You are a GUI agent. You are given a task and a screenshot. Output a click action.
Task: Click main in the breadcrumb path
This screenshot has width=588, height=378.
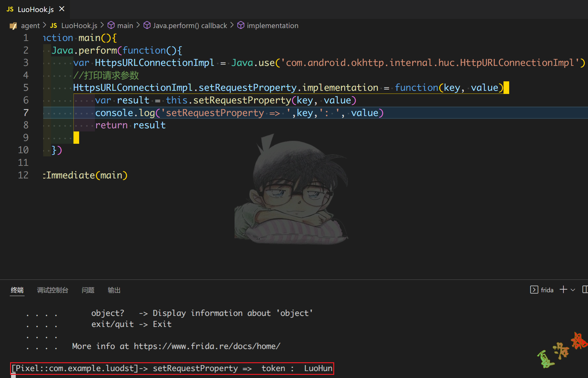pos(125,25)
